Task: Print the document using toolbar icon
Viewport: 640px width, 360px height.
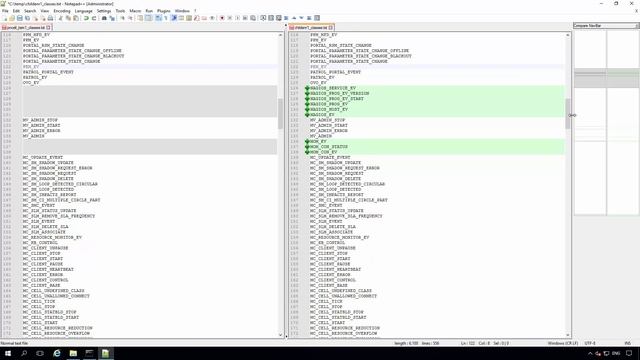Action: [x=51, y=18]
